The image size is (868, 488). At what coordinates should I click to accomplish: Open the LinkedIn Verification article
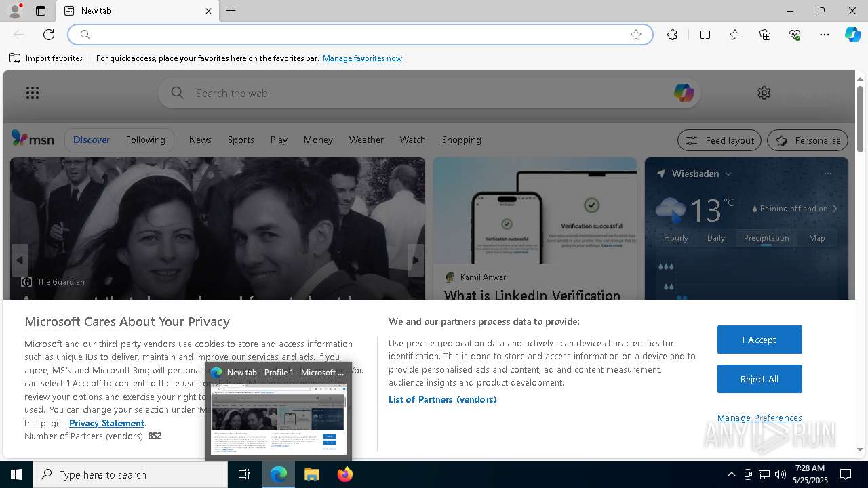[x=532, y=295]
